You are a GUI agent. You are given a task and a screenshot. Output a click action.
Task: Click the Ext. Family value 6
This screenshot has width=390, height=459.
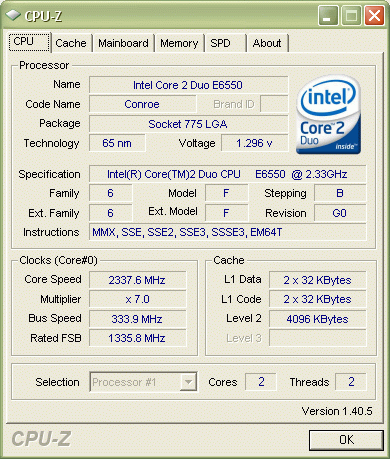coord(111,213)
